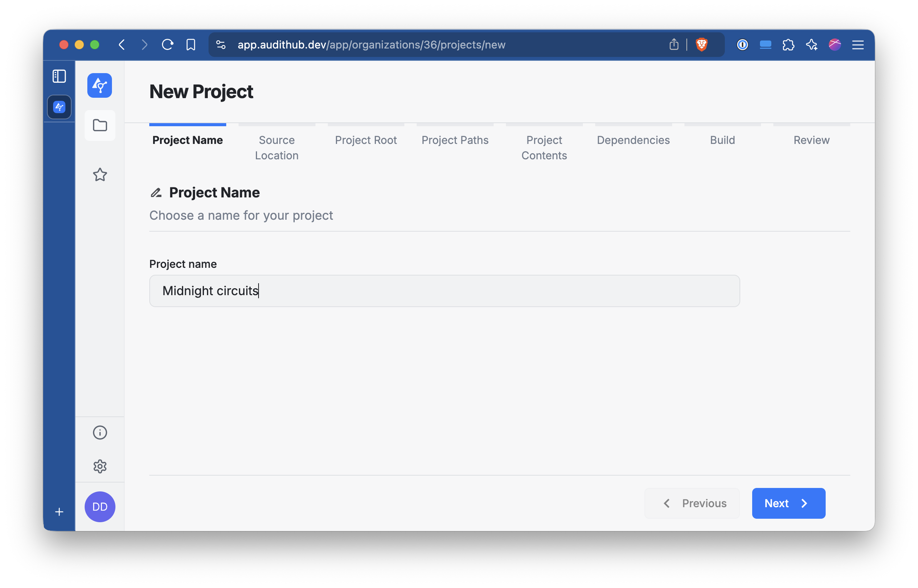
Task: Open the 1Password extension icon
Action: 743,45
